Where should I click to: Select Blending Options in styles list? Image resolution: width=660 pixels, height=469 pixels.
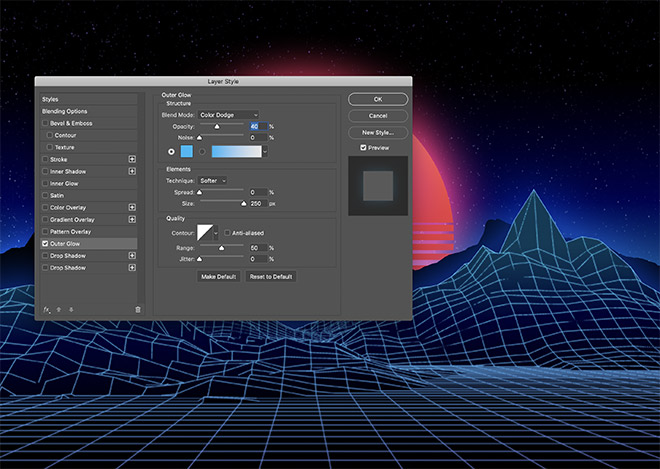tap(65, 111)
